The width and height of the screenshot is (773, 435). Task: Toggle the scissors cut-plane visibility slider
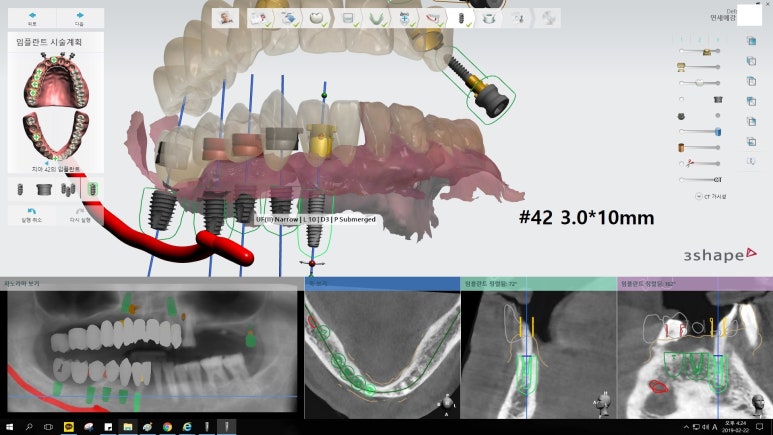[700, 163]
